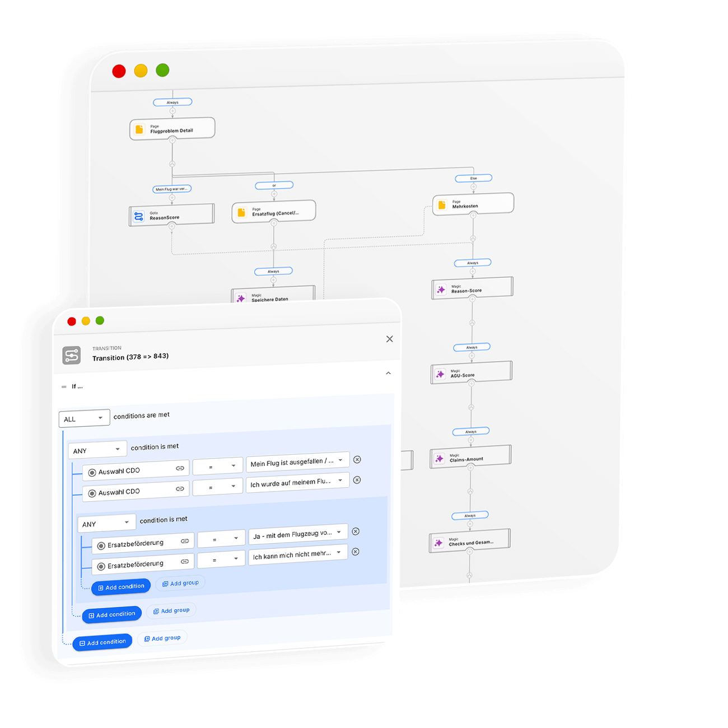Click link icon in first Ersatzbeförderung field

coord(185,541)
